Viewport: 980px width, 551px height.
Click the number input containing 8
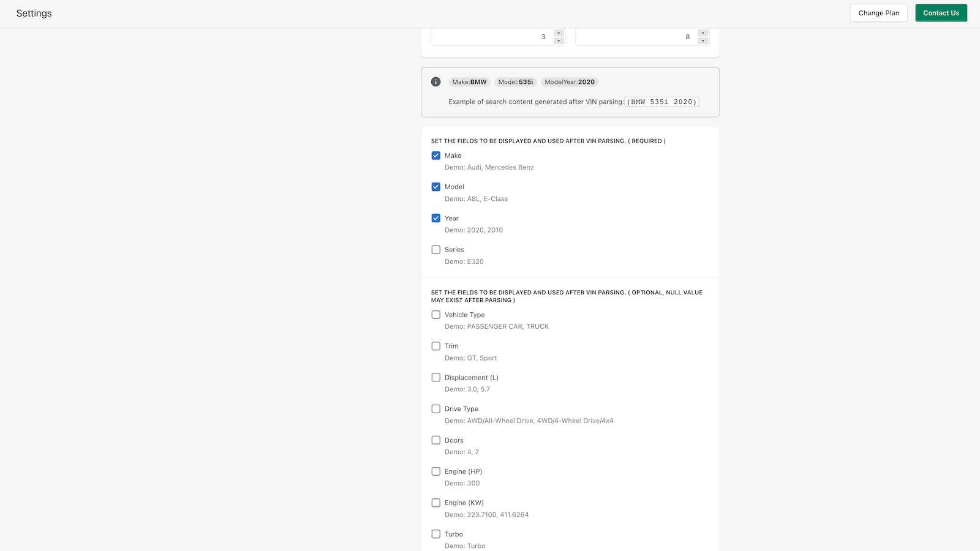(x=635, y=37)
